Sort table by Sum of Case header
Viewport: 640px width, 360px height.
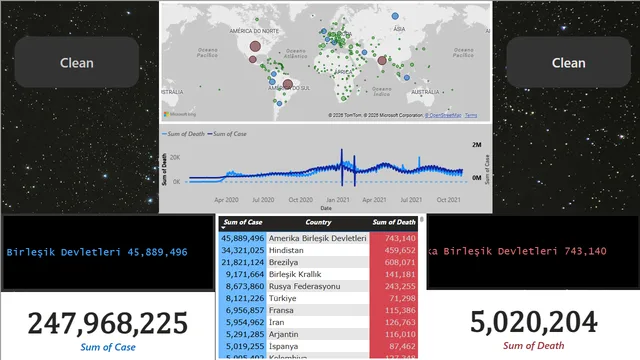[x=242, y=222]
